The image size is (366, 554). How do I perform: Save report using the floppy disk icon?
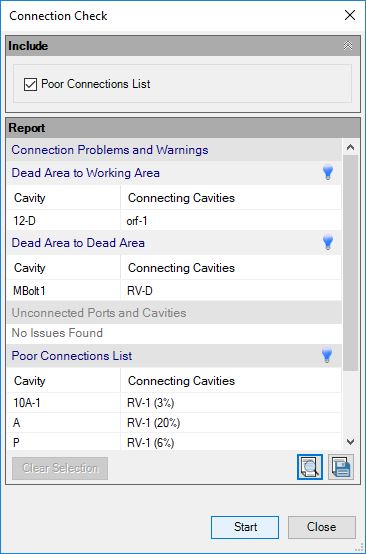[x=341, y=467]
